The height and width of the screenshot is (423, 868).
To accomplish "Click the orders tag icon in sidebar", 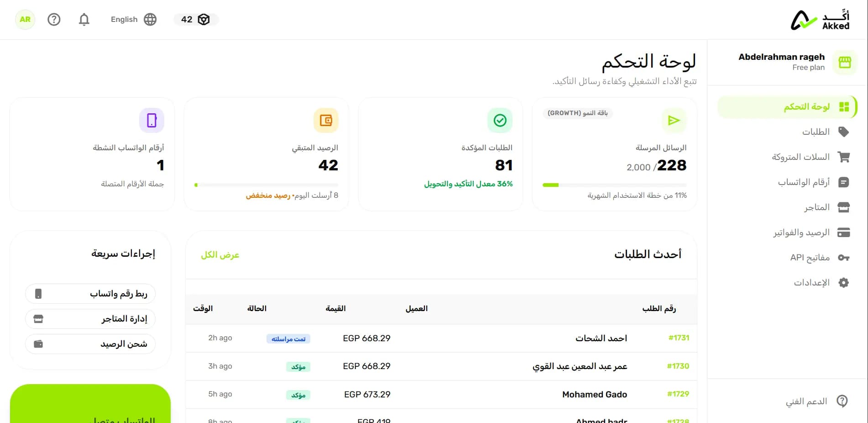I will pos(844,132).
